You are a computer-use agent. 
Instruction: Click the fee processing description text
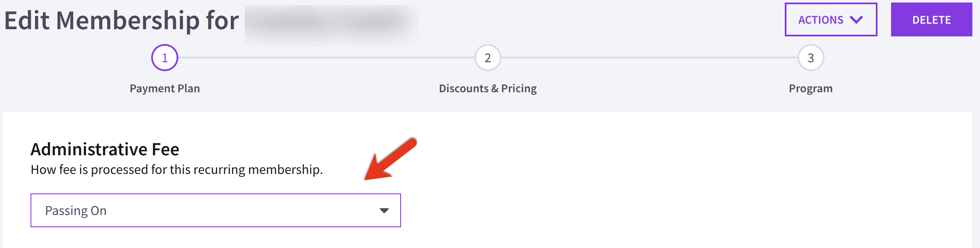pos(177,170)
